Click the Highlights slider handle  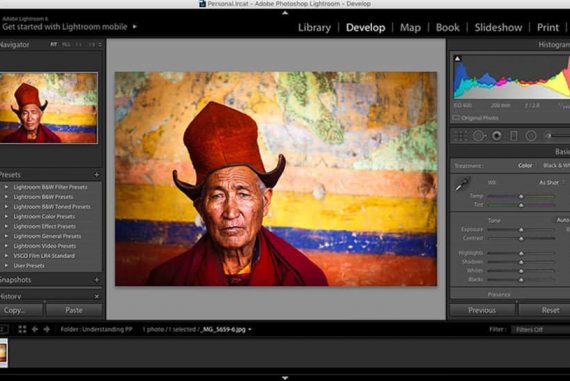click(x=521, y=253)
